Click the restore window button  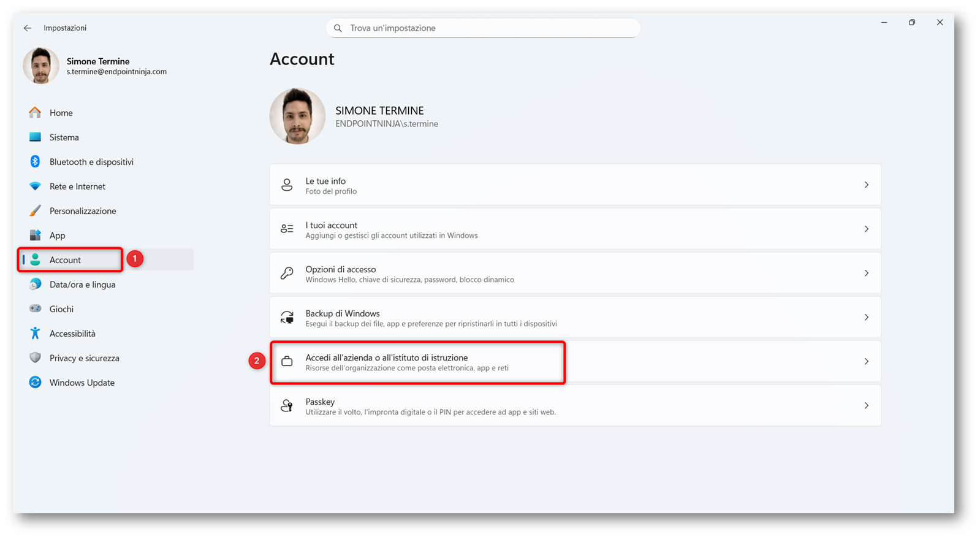pos(912,23)
